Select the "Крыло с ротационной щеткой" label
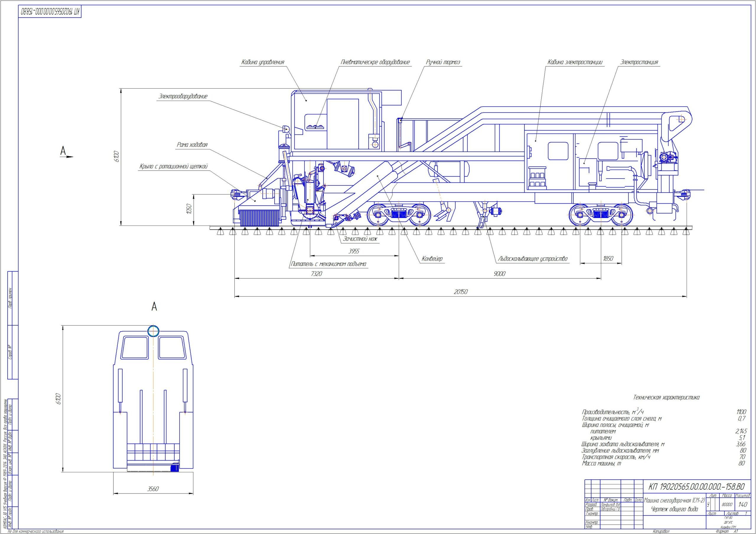 click(173, 166)
